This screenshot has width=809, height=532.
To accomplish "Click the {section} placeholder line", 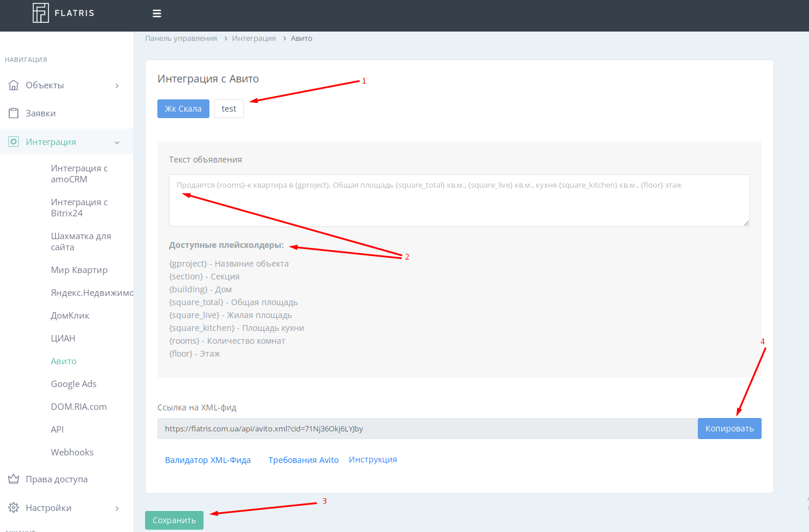I will pos(204,277).
